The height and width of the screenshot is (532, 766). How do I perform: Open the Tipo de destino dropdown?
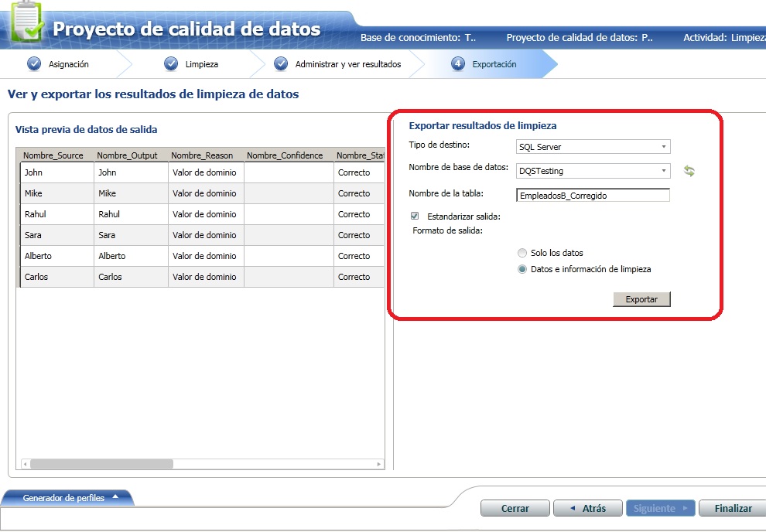click(664, 146)
